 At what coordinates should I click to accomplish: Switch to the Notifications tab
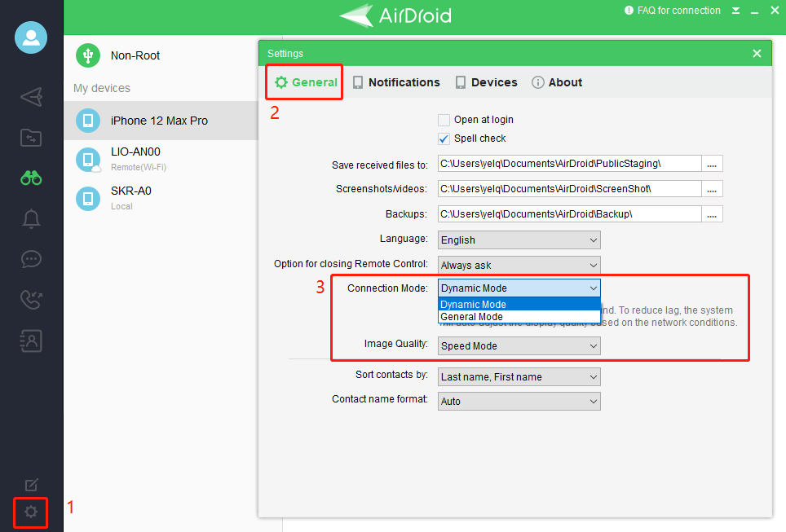pyautogui.click(x=396, y=82)
